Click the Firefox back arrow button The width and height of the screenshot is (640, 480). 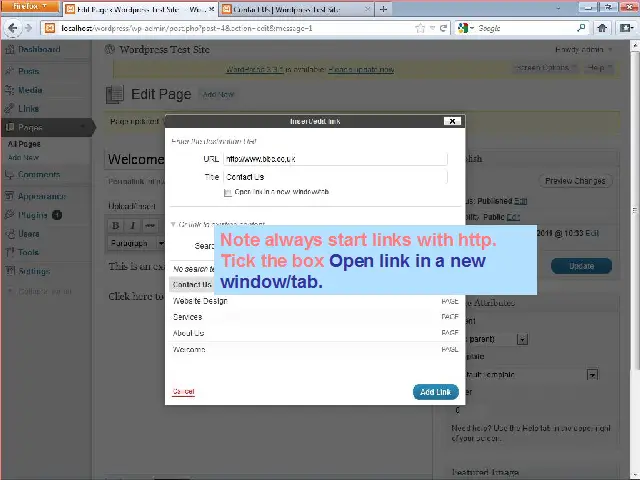[x=13, y=28]
